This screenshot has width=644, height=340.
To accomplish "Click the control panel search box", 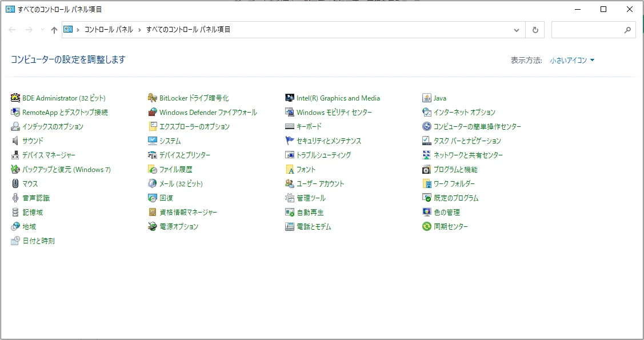I will point(594,30).
